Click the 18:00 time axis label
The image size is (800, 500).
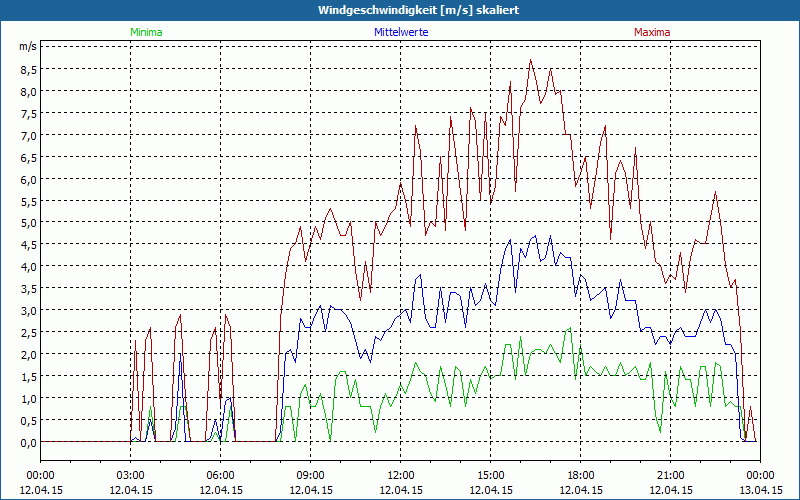(581, 476)
